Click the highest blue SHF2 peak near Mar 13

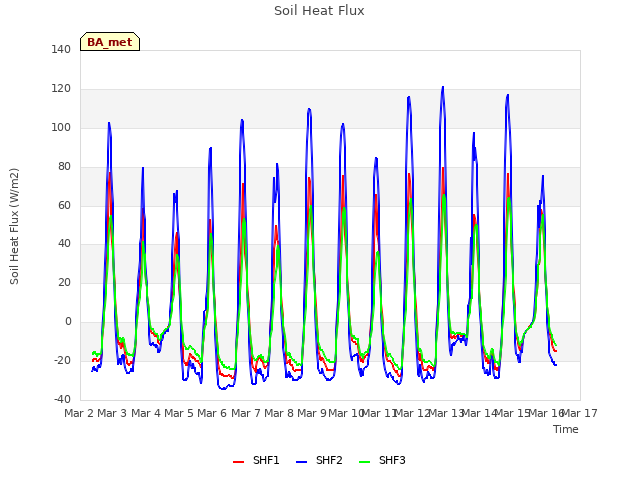(x=443, y=87)
